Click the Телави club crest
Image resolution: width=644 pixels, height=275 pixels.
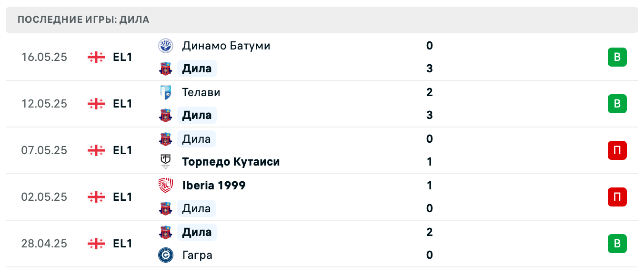click(165, 92)
